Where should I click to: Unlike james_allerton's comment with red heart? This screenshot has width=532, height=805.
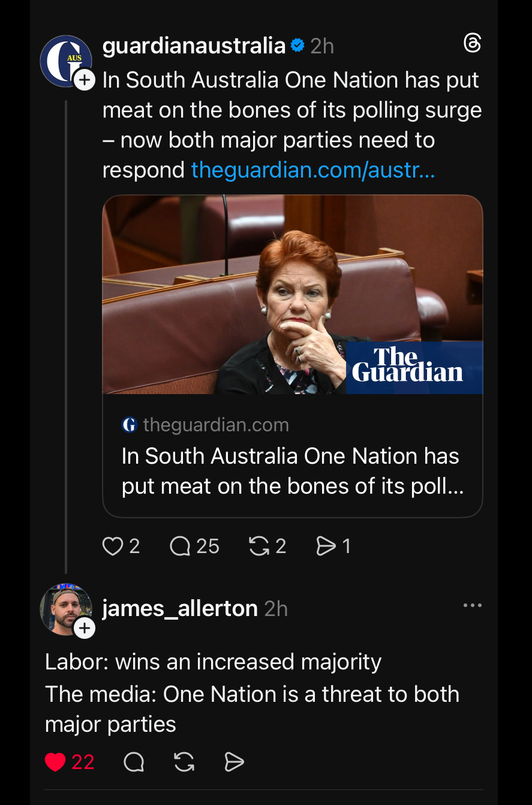(x=55, y=762)
